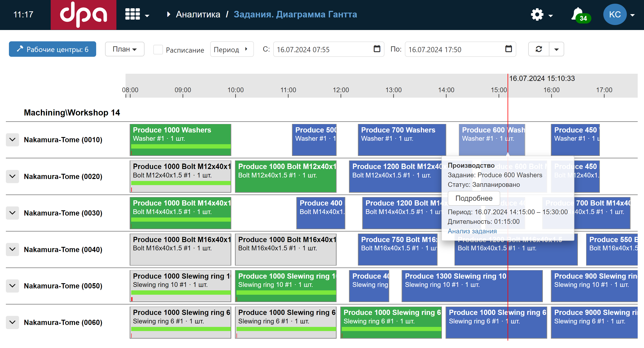
Task: Click Задания. Диаграмма Гантта breadcrumb
Action: pyautogui.click(x=295, y=15)
